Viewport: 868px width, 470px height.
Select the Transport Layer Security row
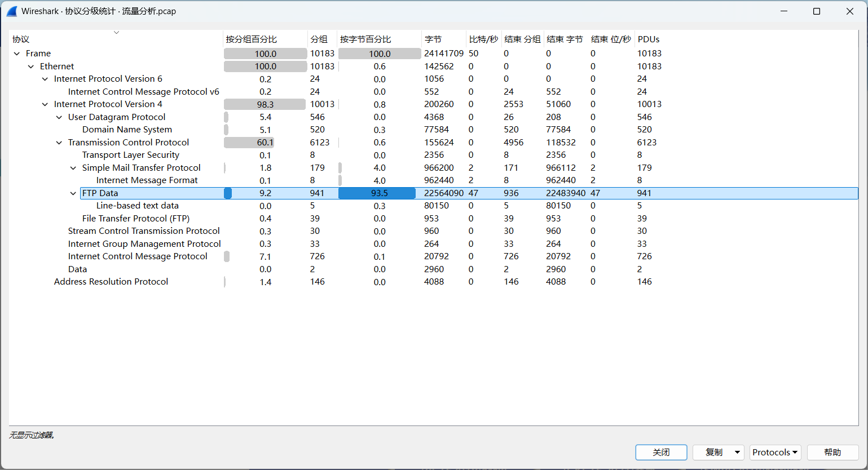pyautogui.click(x=434, y=155)
